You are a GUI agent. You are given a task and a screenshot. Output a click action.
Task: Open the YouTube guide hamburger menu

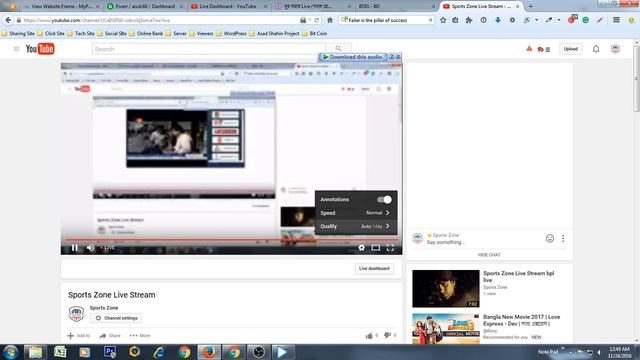click(x=16, y=49)
